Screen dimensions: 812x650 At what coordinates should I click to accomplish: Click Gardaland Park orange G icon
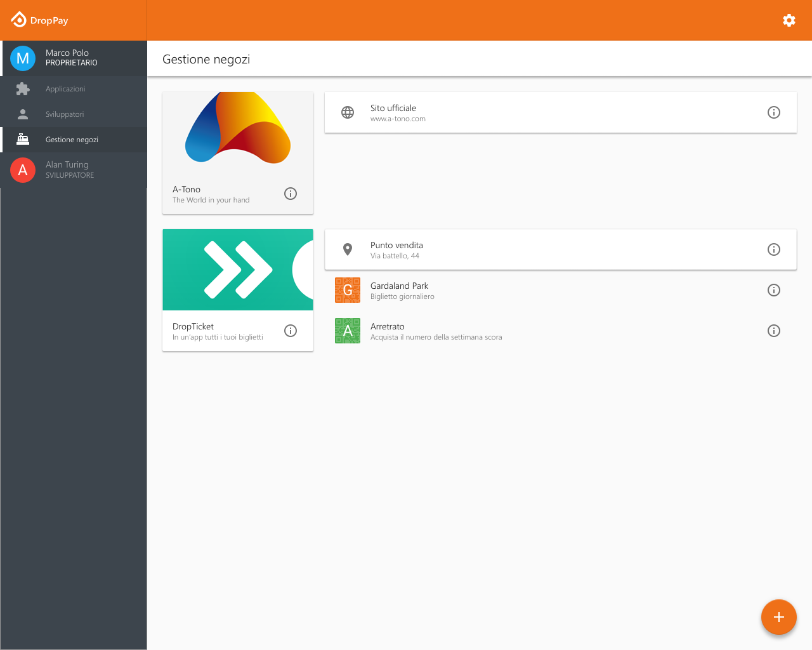[348, 290]
